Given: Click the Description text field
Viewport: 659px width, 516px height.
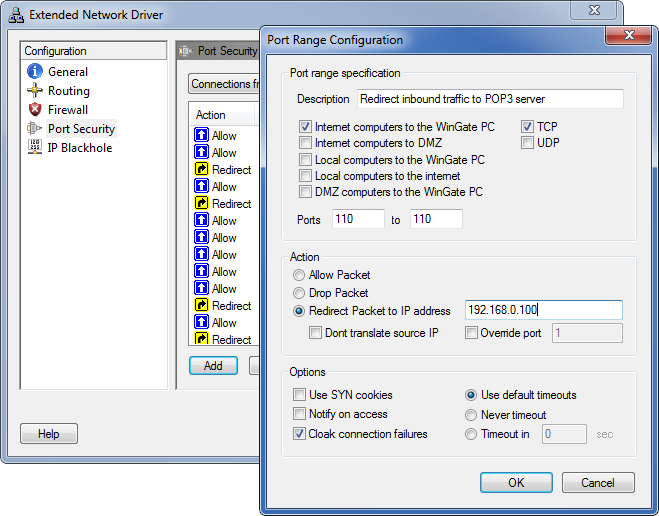Looking at the screenshot, I should coord(490,99).
